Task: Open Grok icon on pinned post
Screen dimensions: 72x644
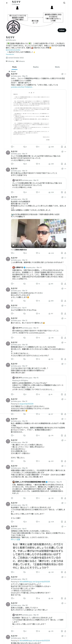Action: tap(62, 74)
